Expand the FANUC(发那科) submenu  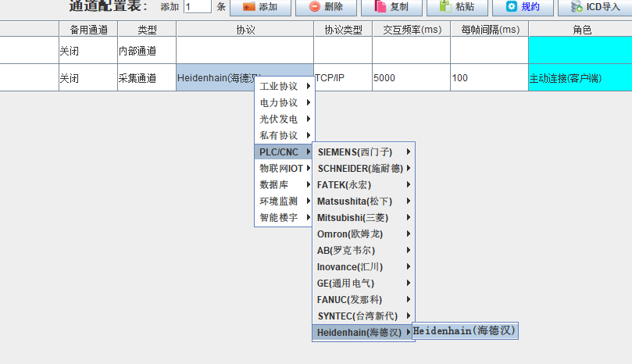363,299
